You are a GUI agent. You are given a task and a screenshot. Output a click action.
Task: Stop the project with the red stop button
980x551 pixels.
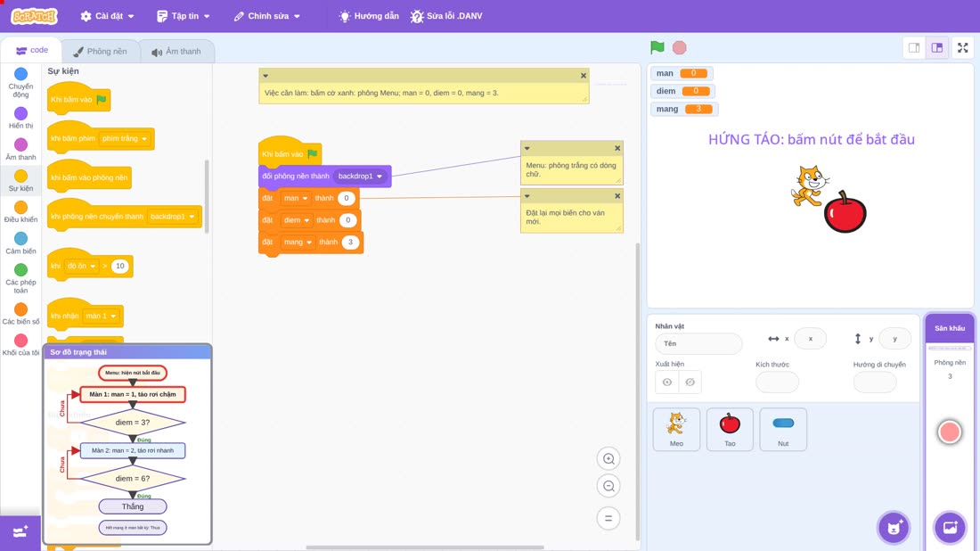coord(680,47)
